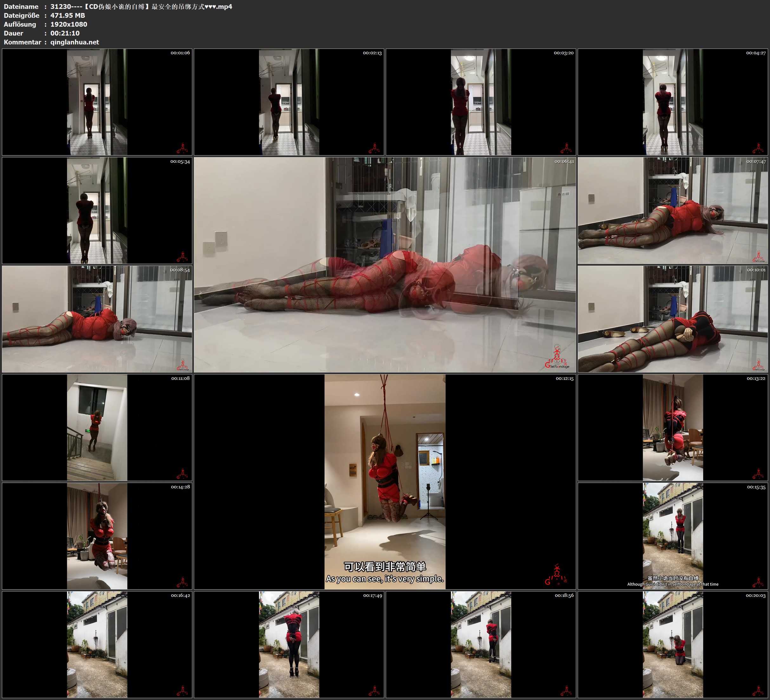The image size is (770, 700).
Task: Select the frame marked 00:08:54
Action: (x=97, y=319)
